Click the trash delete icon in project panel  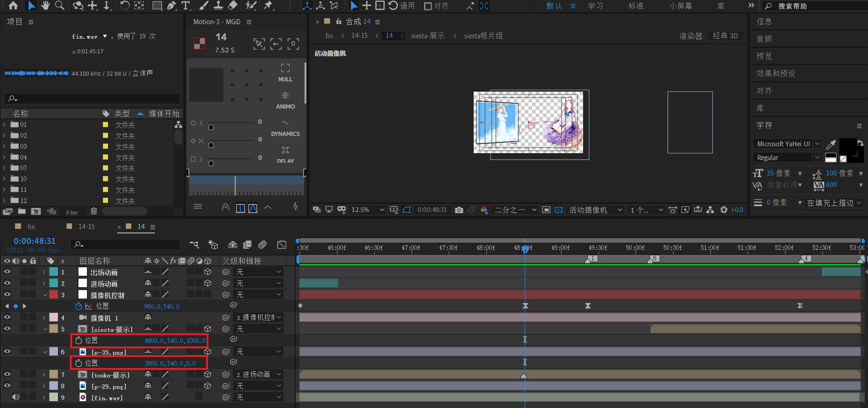tap(94, 211)
